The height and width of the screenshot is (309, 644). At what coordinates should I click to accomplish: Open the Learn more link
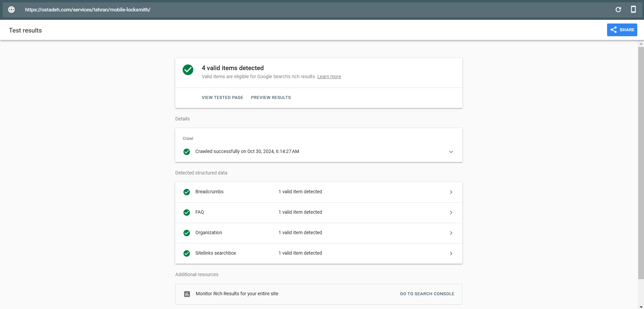(329, 77)
